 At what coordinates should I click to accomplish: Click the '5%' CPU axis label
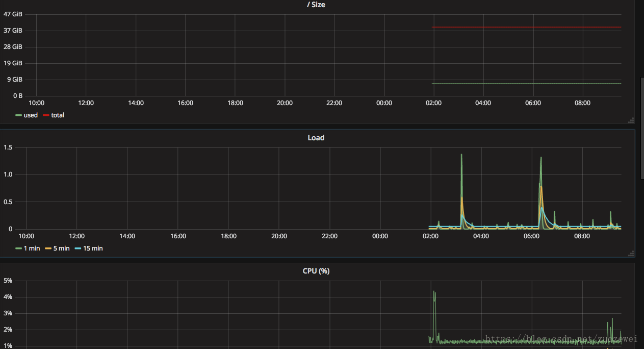tap(8, 281)
